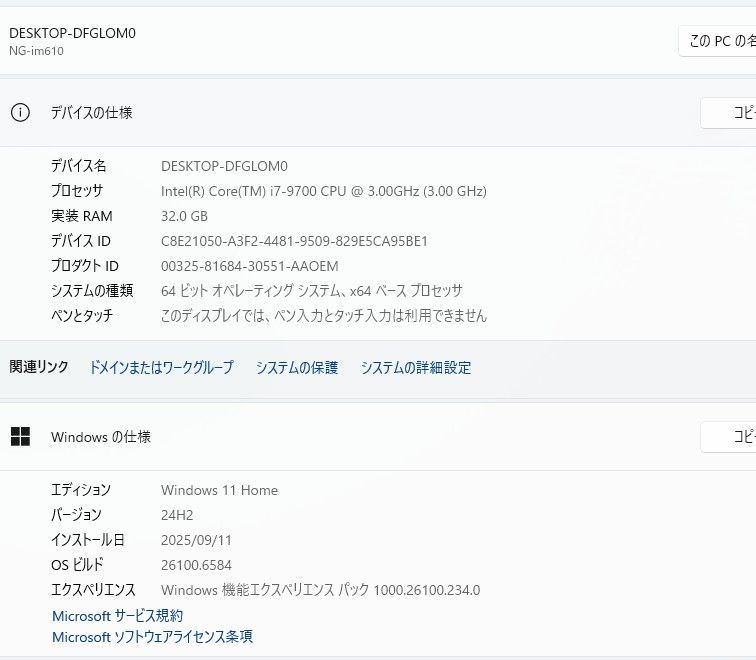Click the 関連リンク label
Screen dimensions: 756x660
[x=39, y=367]
